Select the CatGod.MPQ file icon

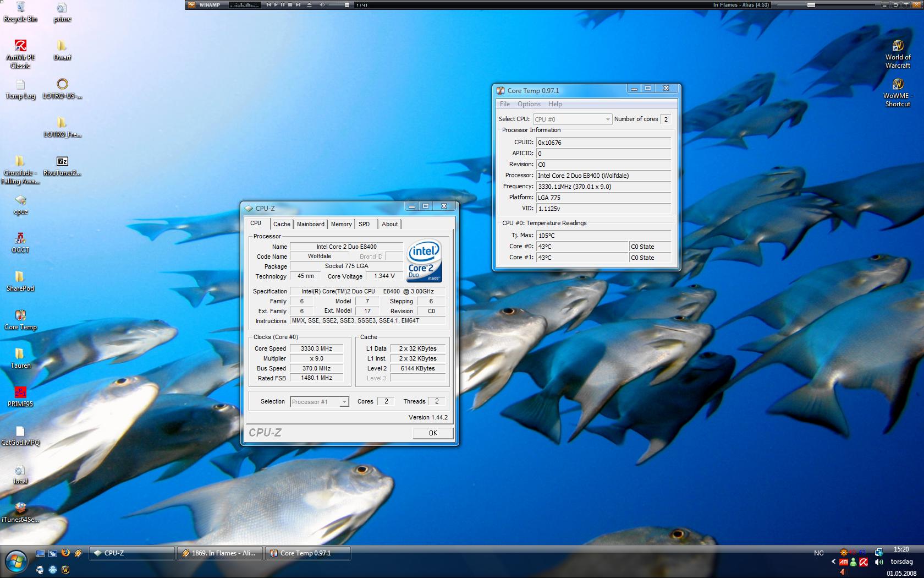pos(20,435)
